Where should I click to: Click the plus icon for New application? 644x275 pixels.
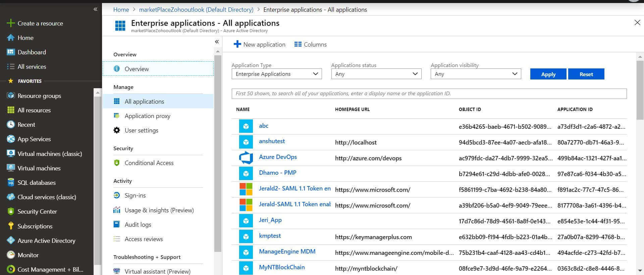[237, 44]
